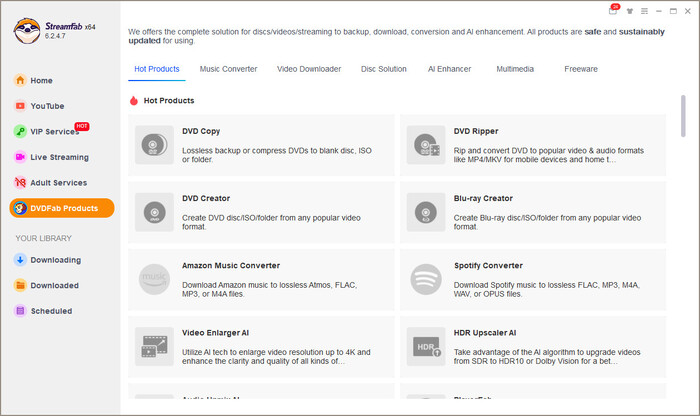Click HDR Upscaler AI description text
This screenshot has width=700, height=416.
(547, 357)
